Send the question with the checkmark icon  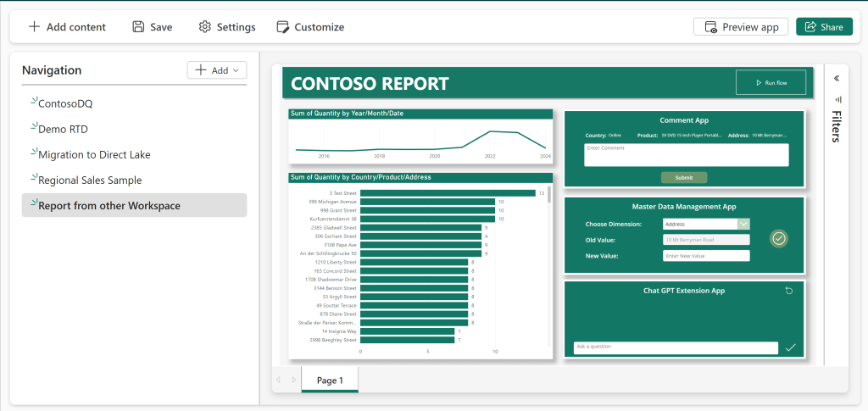tap(790, 347)
